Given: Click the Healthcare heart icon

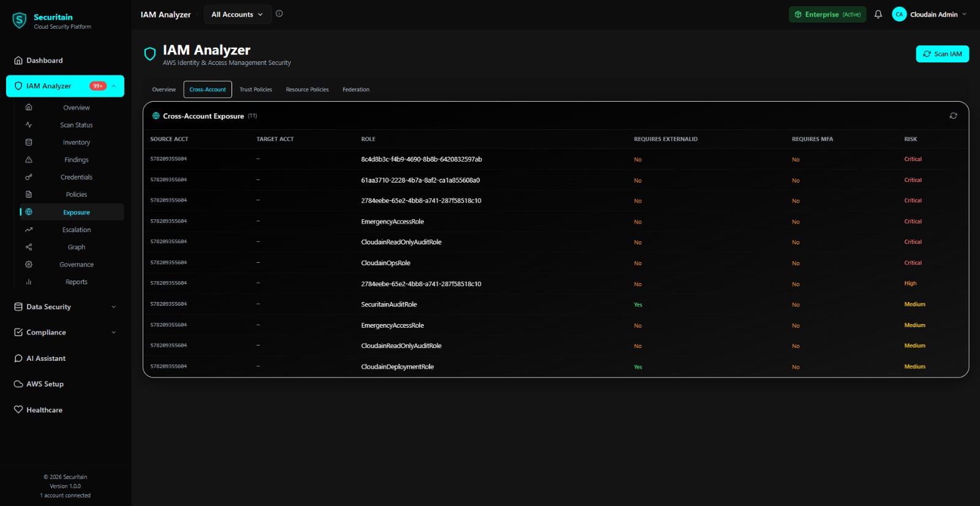Looking at the screenshot, I should coord(18,410).
